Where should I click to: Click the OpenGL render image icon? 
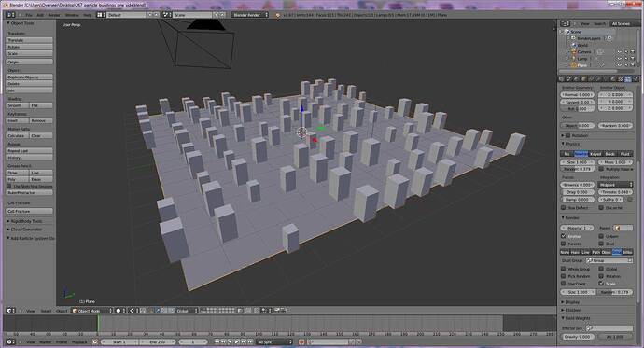coord(277,311)
